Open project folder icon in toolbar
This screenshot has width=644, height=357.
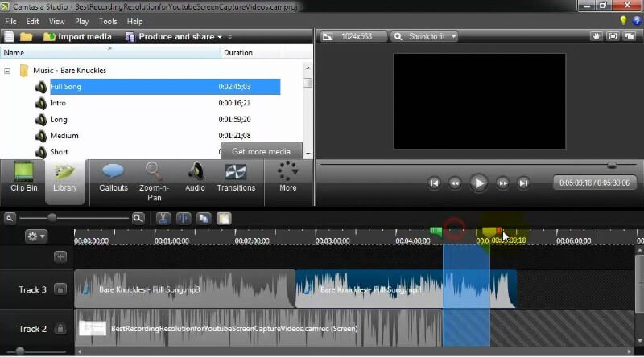pos(26,36)
